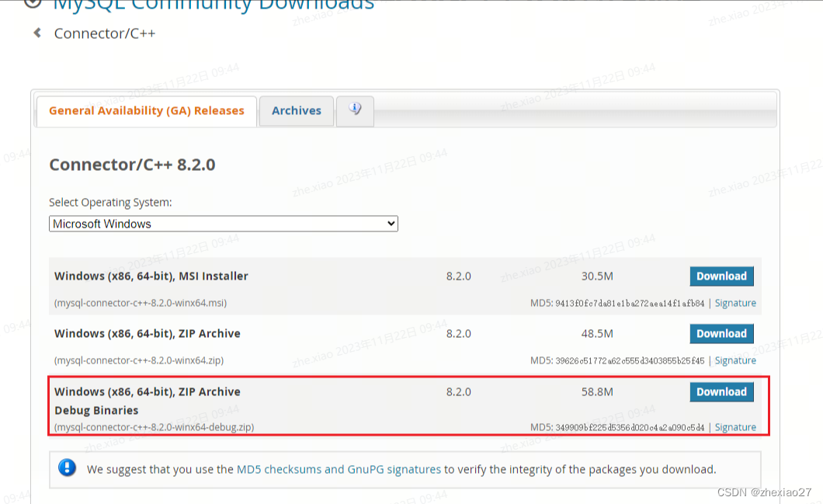Open Signature link for MSI Installer

coord(735,303)
